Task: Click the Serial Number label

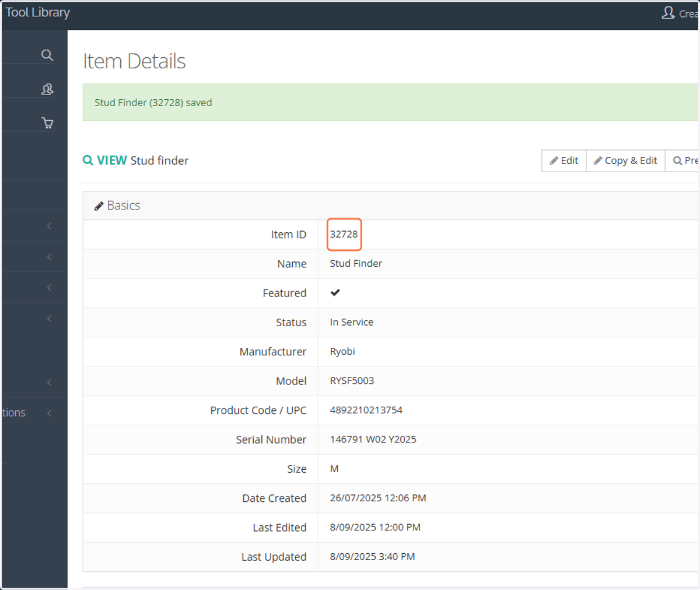Action: pyautogui.click(x=271, y=439)
